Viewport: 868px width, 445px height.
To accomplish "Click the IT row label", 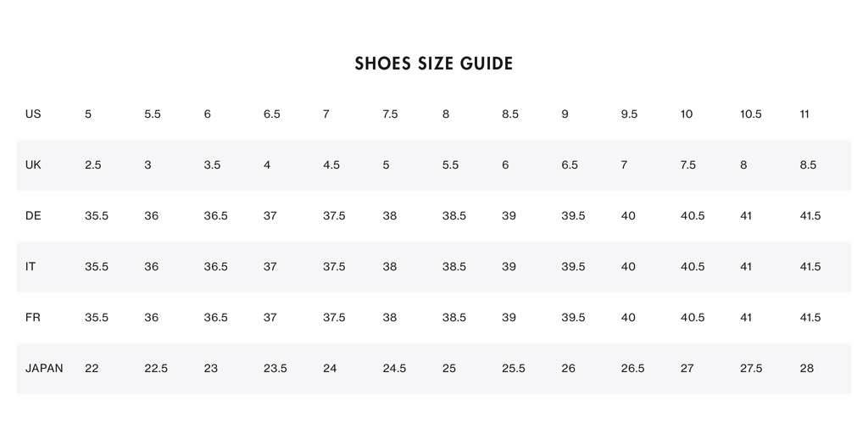I will [31, 267].
